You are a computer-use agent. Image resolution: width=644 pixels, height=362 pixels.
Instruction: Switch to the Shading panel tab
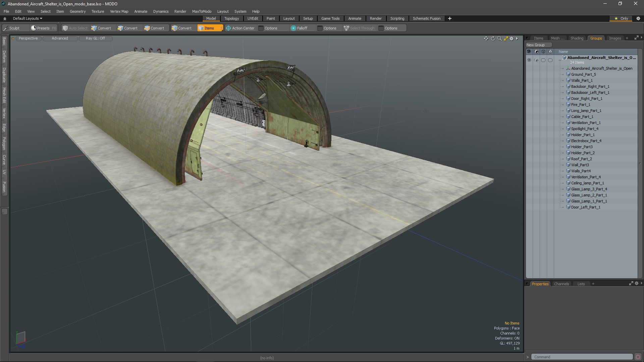tap(577, 38)
